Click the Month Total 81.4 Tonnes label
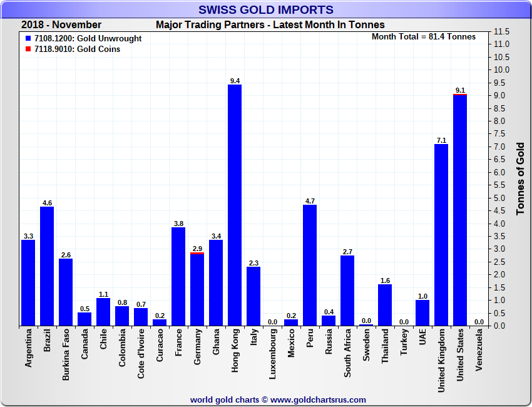Viewport: 532px width, 407px height. pos(423,37)
